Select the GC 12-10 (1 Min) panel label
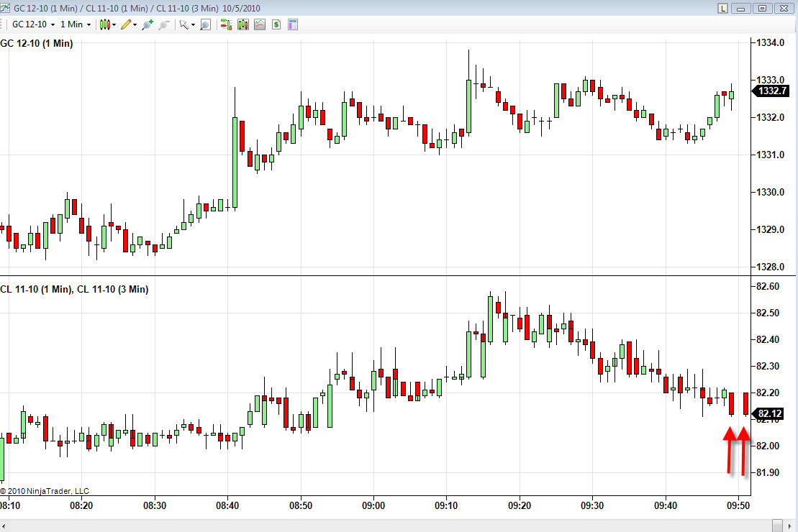Screen dimensions: 798x532 tap(37, 44)
